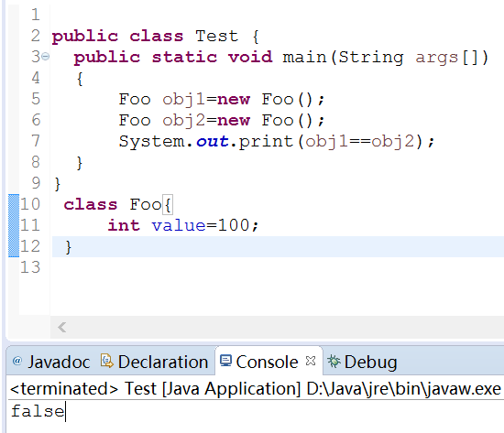Click the Console monitor icon
Viewport: 504px width, 433px height.
(225, 361)
